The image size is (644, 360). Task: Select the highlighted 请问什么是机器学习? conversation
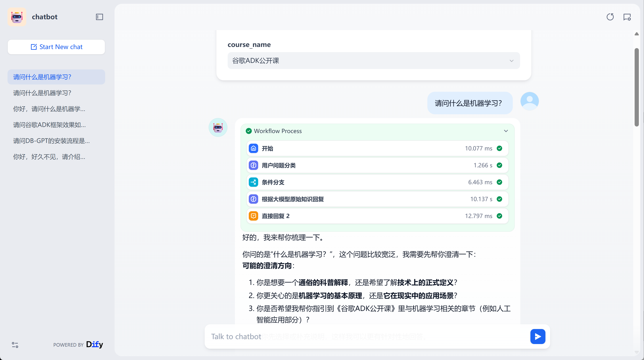[x=56, y=77]
